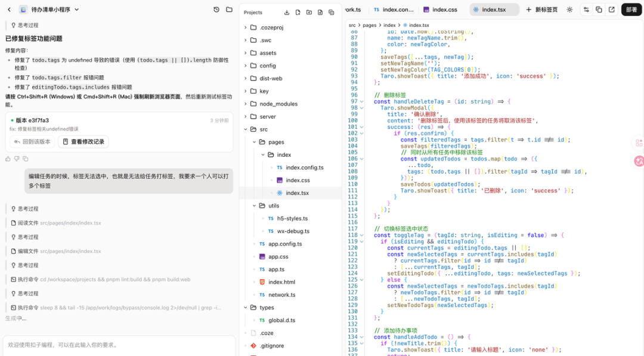Open the .gitignore file

(x=271, y=346)
